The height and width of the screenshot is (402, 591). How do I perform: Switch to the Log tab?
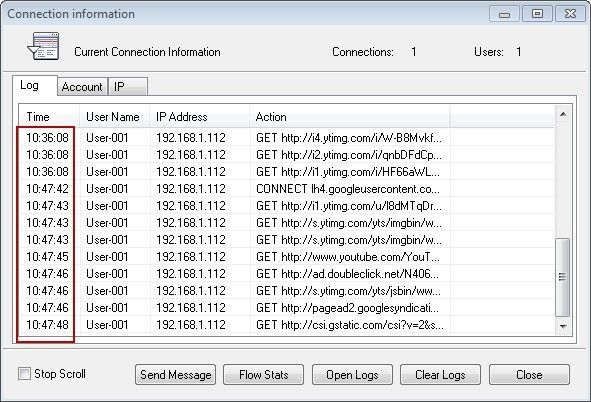coord(34,86)
